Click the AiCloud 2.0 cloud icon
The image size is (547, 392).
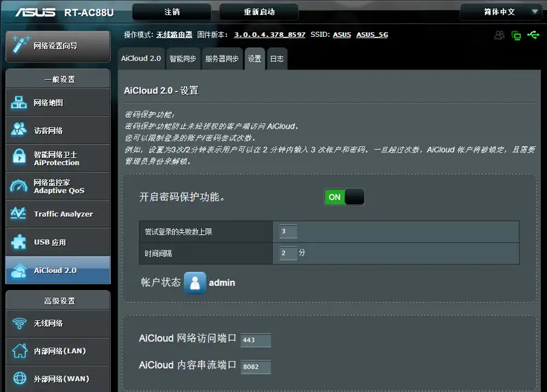(x=19, y=270)
